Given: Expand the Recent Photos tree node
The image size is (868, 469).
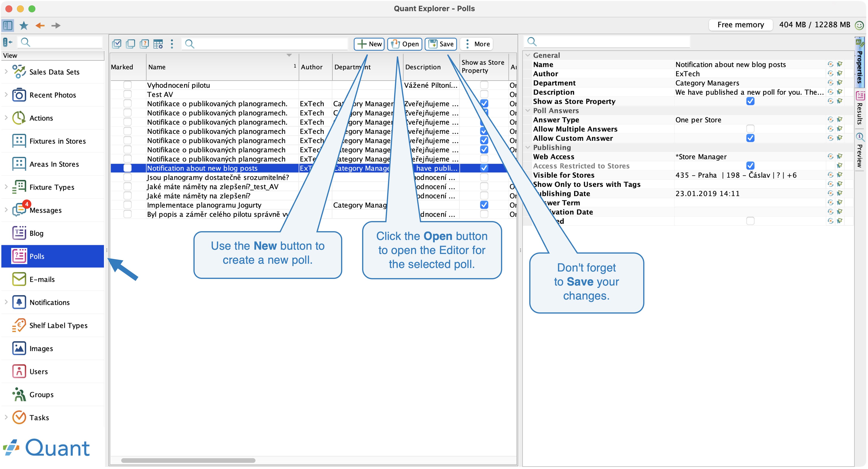Looking at the screenshot, I should [6, 95].
